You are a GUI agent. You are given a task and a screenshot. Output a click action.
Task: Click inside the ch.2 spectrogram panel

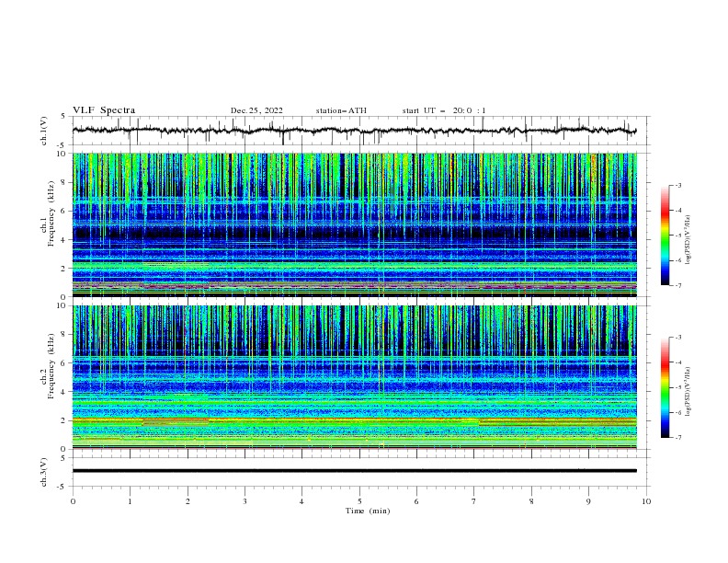[355, 377]
